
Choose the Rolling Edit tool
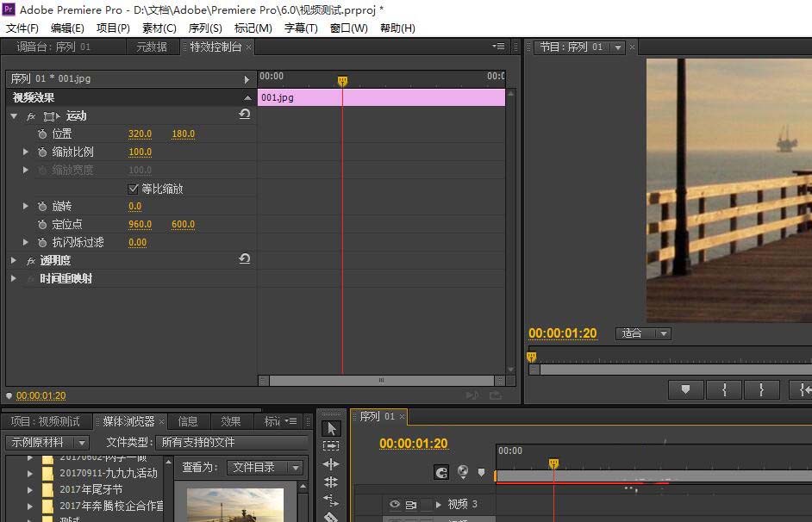tap(332, 482)
